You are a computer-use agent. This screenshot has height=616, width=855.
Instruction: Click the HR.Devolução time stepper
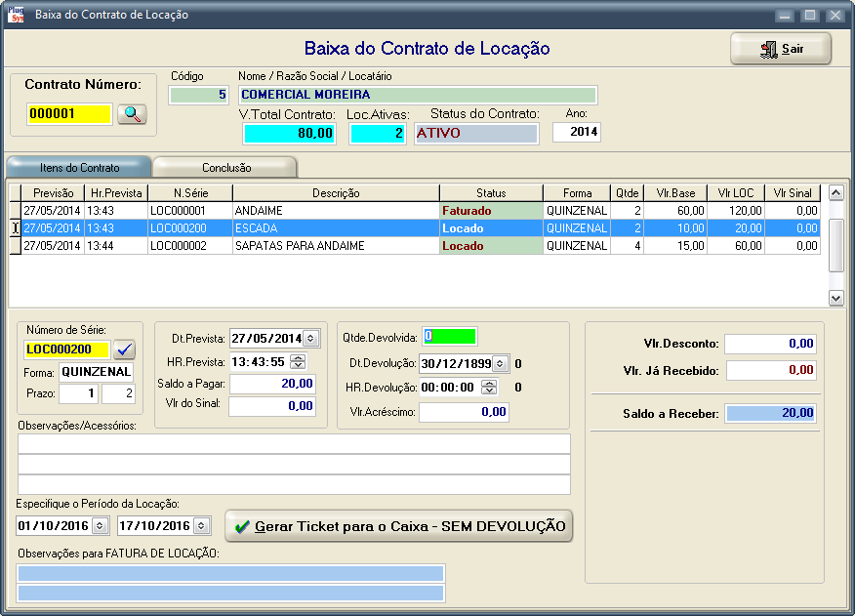[489, 388]
